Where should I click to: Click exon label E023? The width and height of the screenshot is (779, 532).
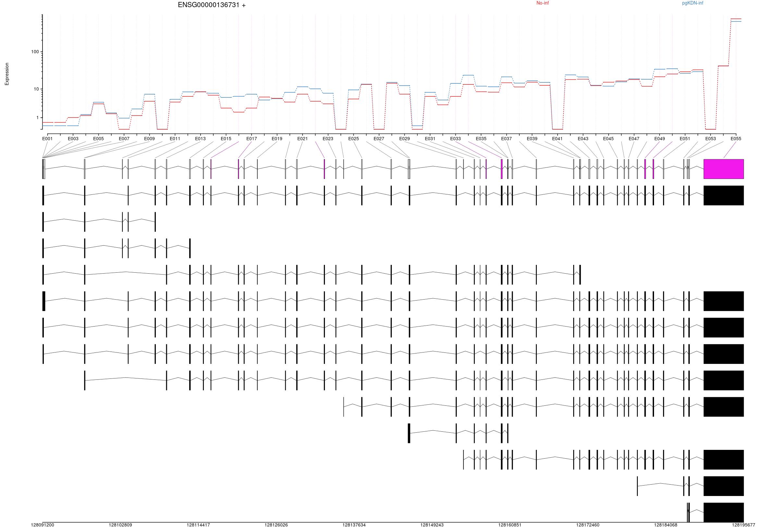(x=328, y=139)
